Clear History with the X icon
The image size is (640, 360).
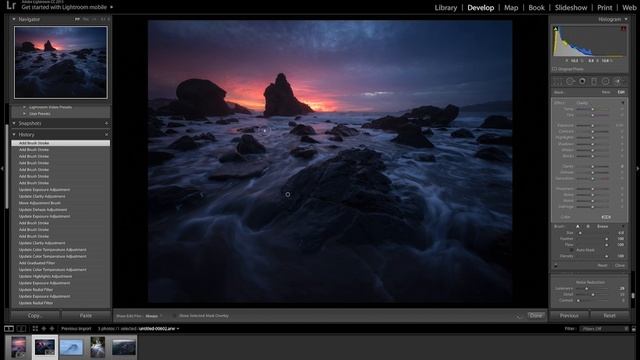point(107,134)
